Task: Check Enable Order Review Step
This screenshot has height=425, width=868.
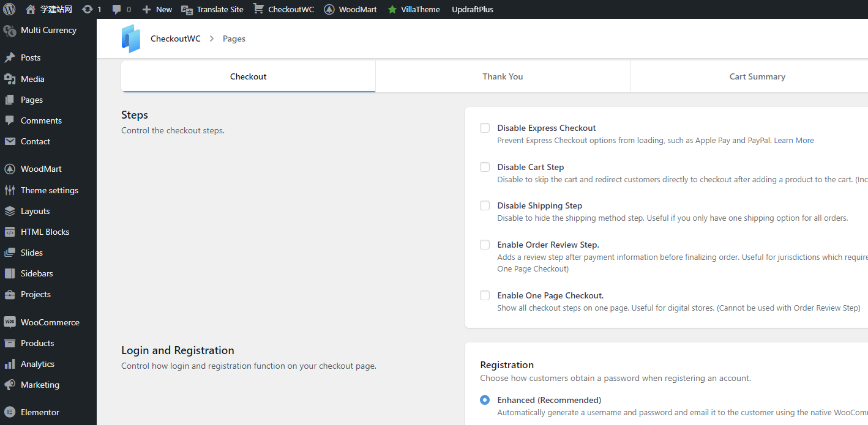Action: (x=485, y=245)
